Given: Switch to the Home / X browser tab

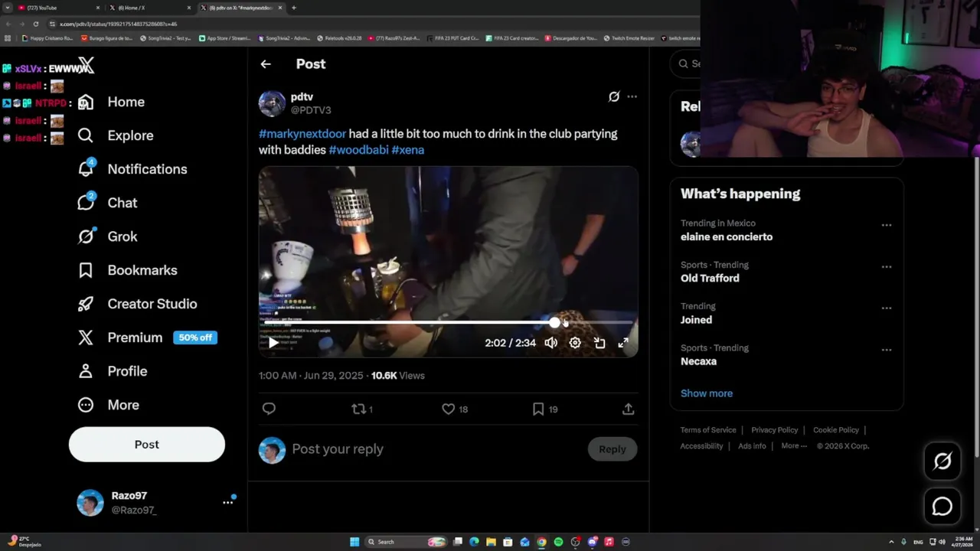Looking at the screenshot, I should 149,8.
